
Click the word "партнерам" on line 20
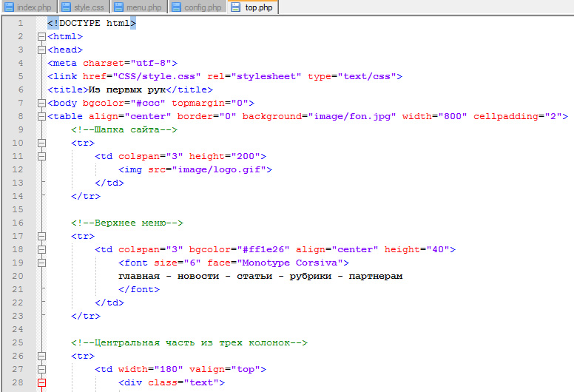376,276
